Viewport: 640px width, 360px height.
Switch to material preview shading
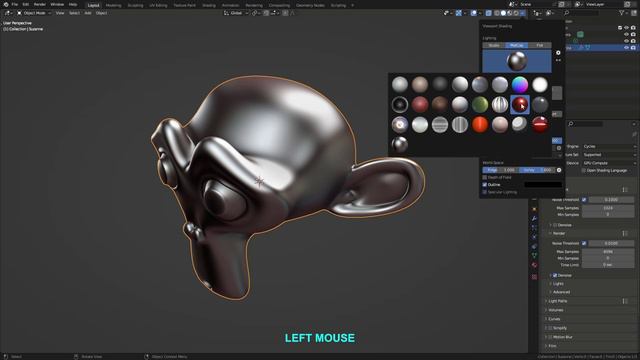click(510, 13)
